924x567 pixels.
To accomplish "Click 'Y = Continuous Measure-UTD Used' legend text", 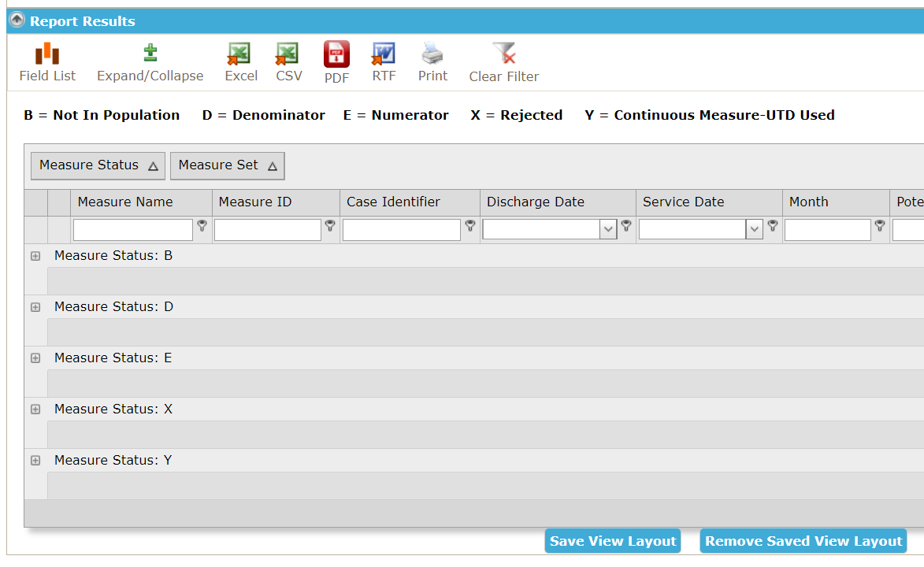I will 710,115.
